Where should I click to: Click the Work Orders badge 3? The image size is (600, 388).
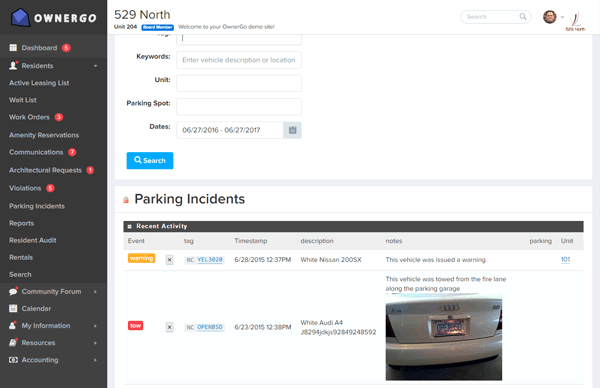[59, 117]
